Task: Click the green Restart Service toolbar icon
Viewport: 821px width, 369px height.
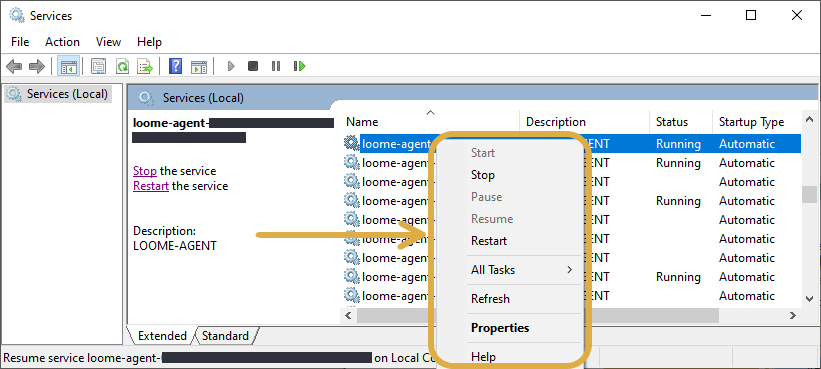Action: pyautogui.click(x=299, y=66)
